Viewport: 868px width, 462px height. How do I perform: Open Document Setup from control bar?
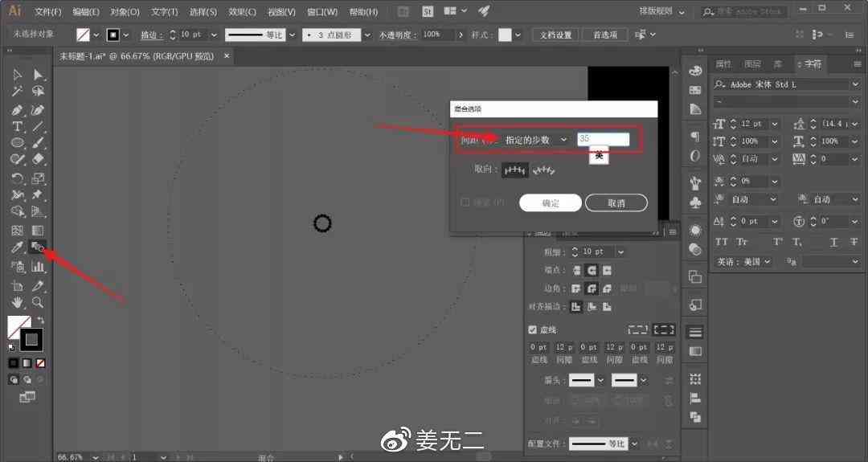tap(555, 35)
